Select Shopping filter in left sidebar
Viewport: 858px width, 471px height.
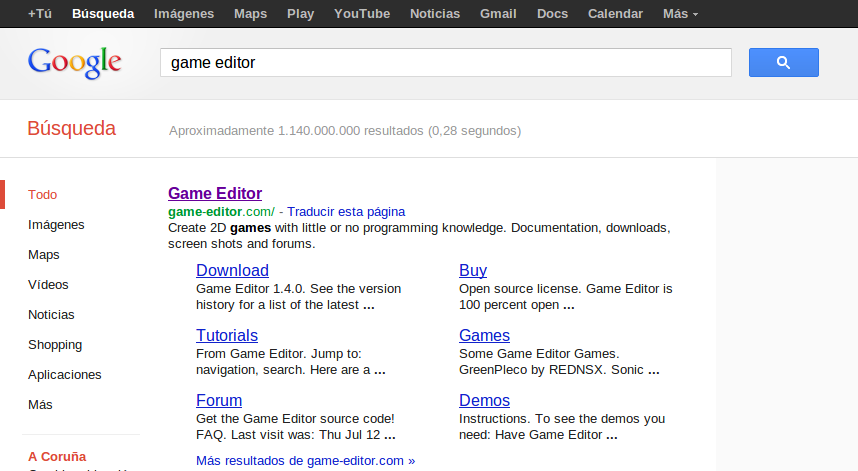[55, 345]
